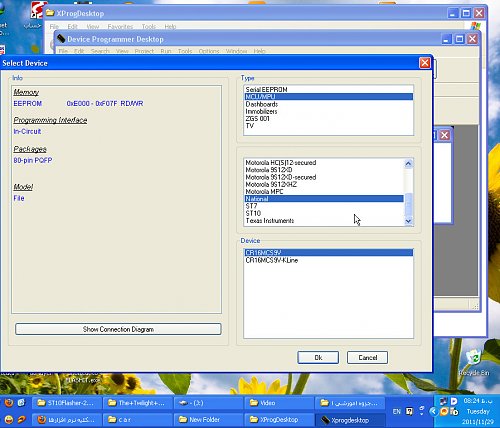Select National in manufacturer list
This screenshot has width=500, height=428.
pyautogui.click(x=324, y=199)
